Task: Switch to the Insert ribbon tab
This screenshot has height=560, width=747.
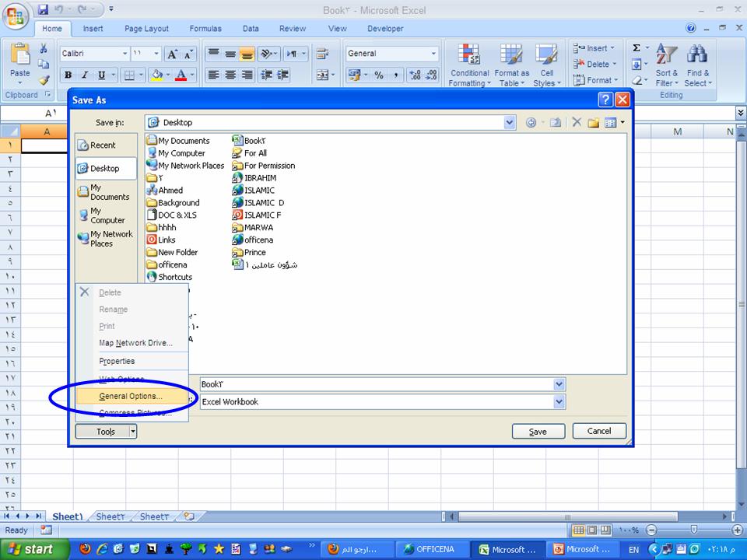Action: [x=93, y=29]
